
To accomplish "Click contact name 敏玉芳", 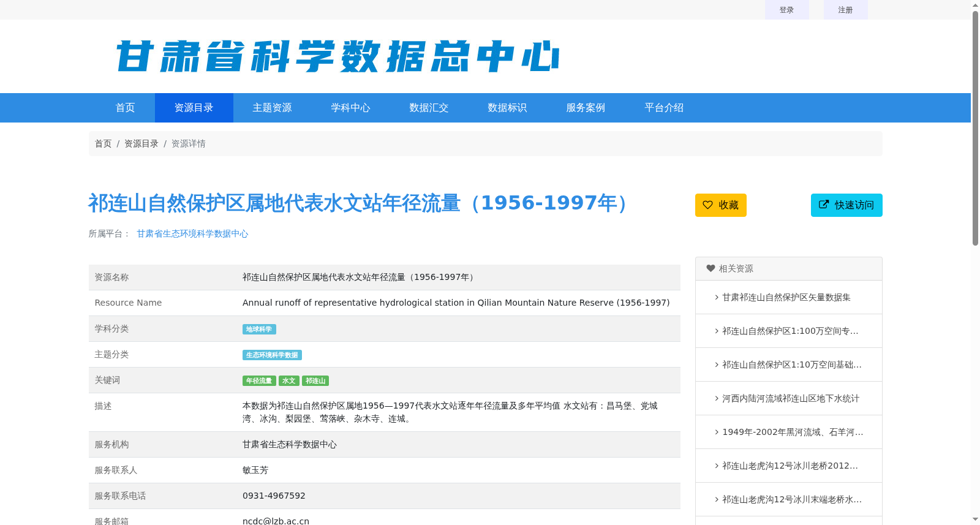I will [255, 470].
